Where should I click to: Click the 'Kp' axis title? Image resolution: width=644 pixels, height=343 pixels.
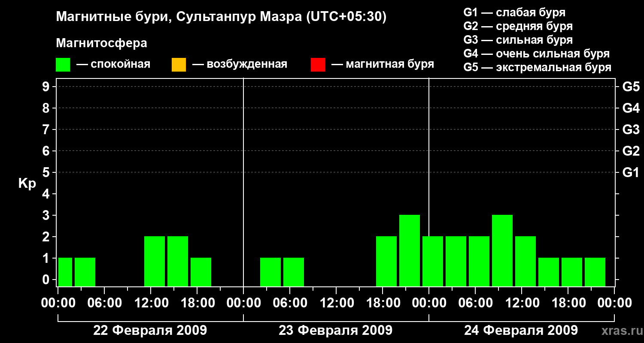point(27,184)
